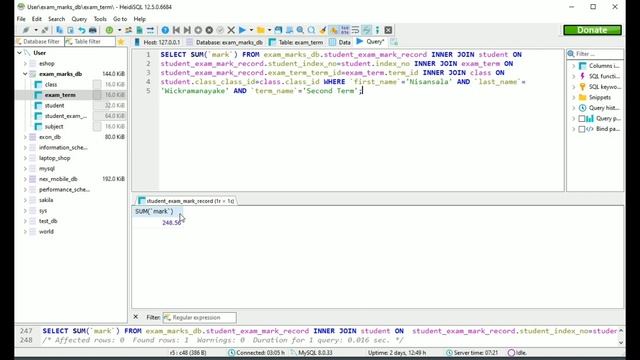This screenshot has width=640, height=360.
Task: Open the File menu
Action: (x=21, y=19)
